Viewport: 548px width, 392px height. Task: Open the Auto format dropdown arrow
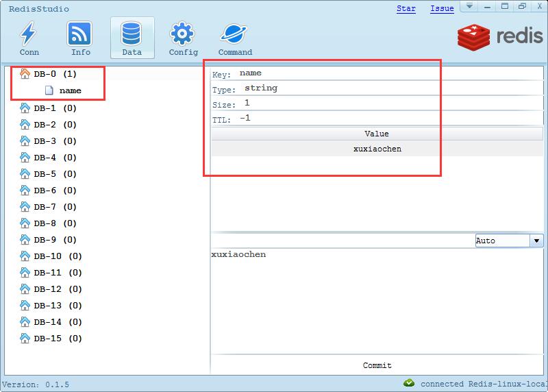point(536,241)
